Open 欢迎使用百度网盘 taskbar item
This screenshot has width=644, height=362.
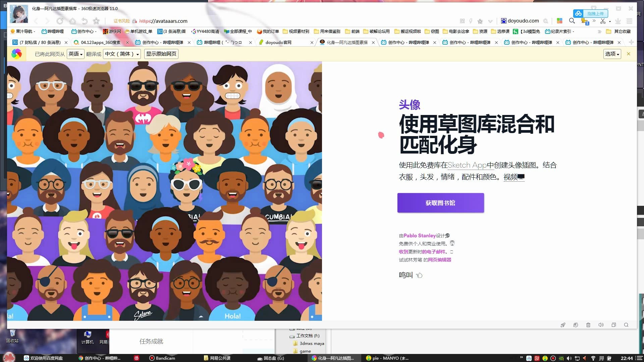click(x=43, y=358)
